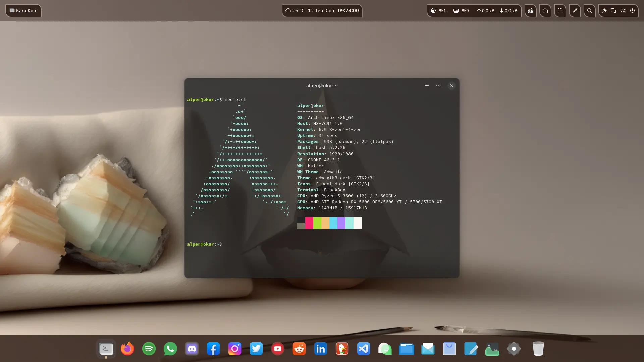The width and height of the screenshot is (644, 362).
Task: Open Facebook from the dock
Action: tap(213, 349)
